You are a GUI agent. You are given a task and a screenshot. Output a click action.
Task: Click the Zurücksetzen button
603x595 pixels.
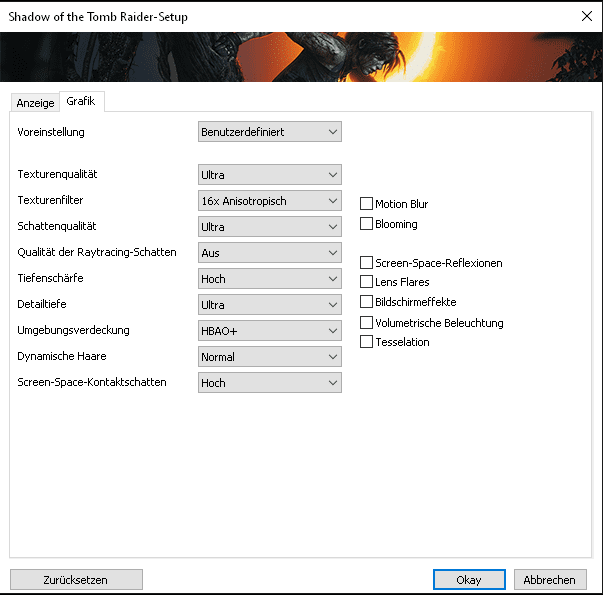(x=76, y=579)
